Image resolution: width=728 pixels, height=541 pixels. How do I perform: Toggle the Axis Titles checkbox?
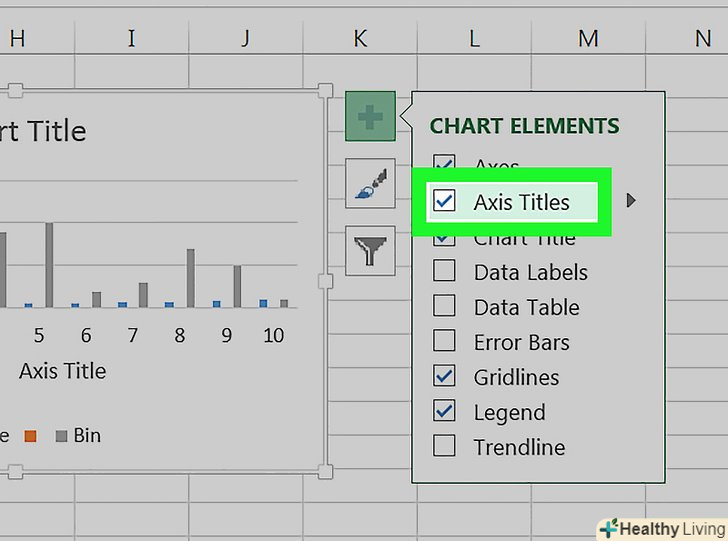coord(444,202)
